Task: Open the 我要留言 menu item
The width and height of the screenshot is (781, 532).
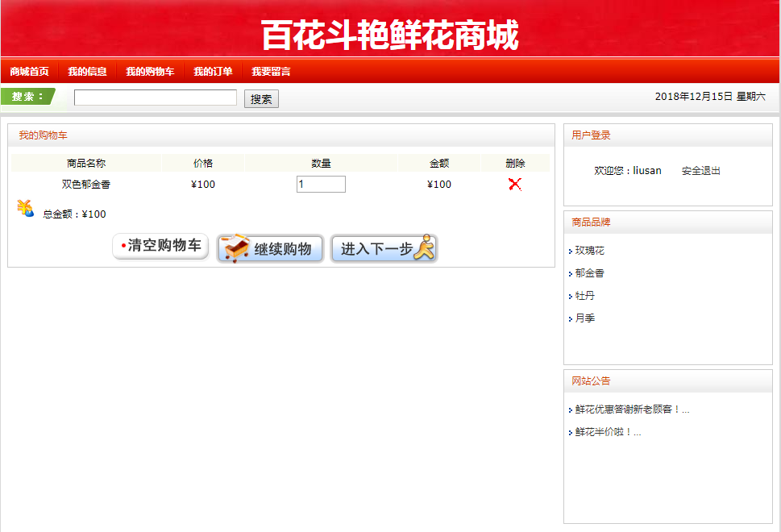Action: point(271,71)
